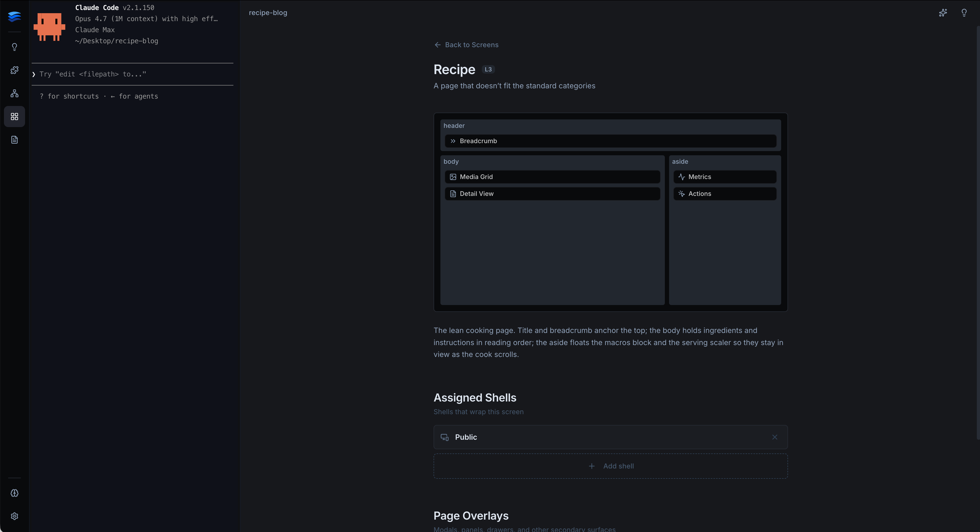Click the lean cooking page description paragraph

[609, 343]
